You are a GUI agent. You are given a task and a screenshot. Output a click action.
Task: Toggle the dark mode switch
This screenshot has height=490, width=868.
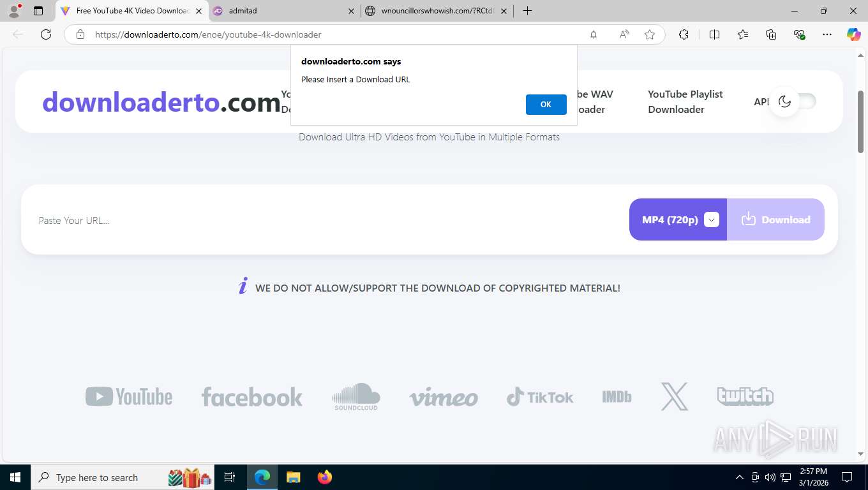793,101
